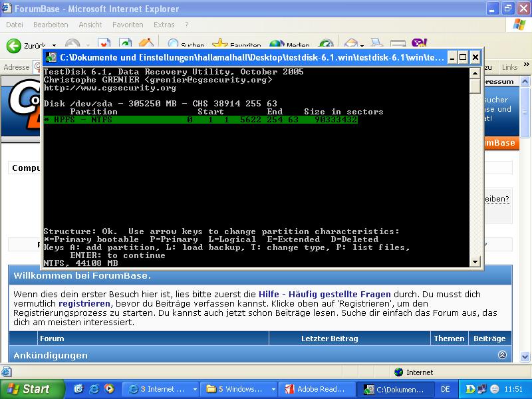This screenshot has width=532, height=399.
Task: Click the Letzter Beitrag column header
Action: coord(329,338)
